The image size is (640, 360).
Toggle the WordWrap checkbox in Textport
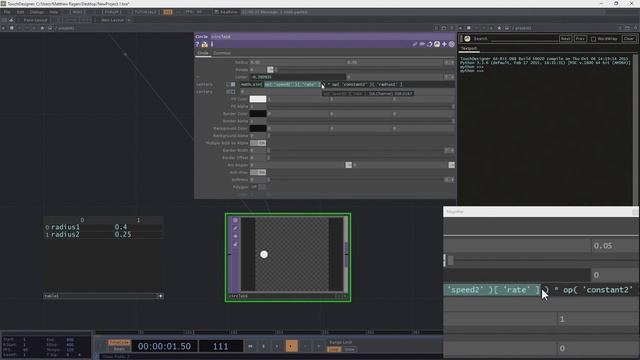pyautogui.click(x=593, y=39)
